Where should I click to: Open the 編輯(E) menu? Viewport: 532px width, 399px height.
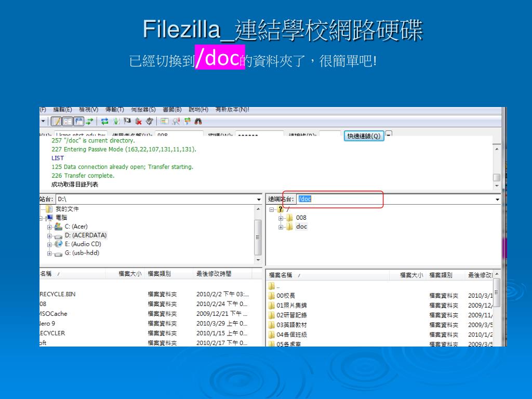62,110
